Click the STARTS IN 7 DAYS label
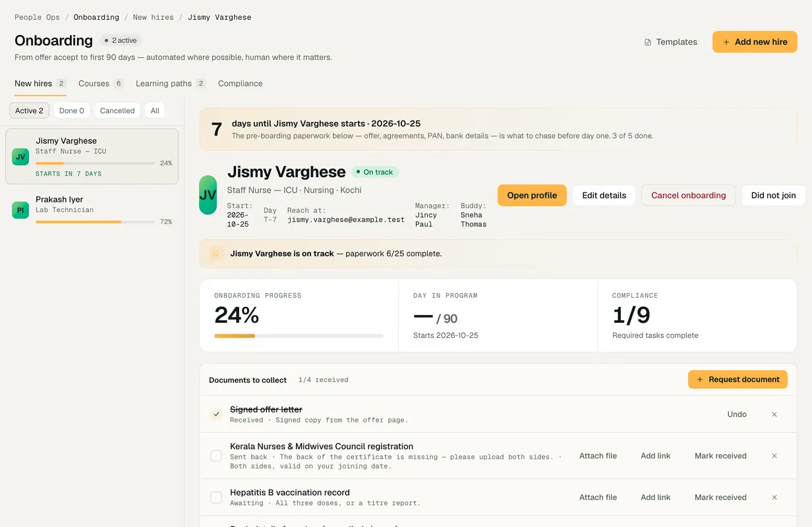Viewport: 812px width, 527px height. coord(69,174)
